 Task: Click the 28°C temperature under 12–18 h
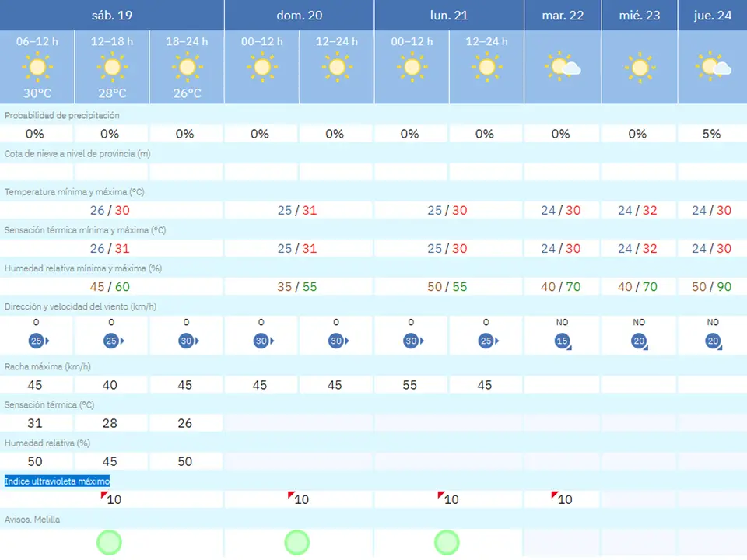[112, 93]
